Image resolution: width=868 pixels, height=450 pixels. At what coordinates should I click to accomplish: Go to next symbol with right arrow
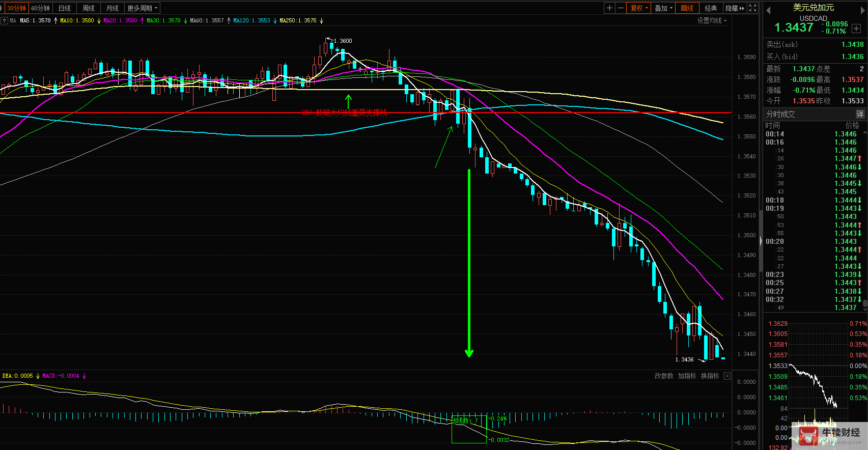(862, 10)
